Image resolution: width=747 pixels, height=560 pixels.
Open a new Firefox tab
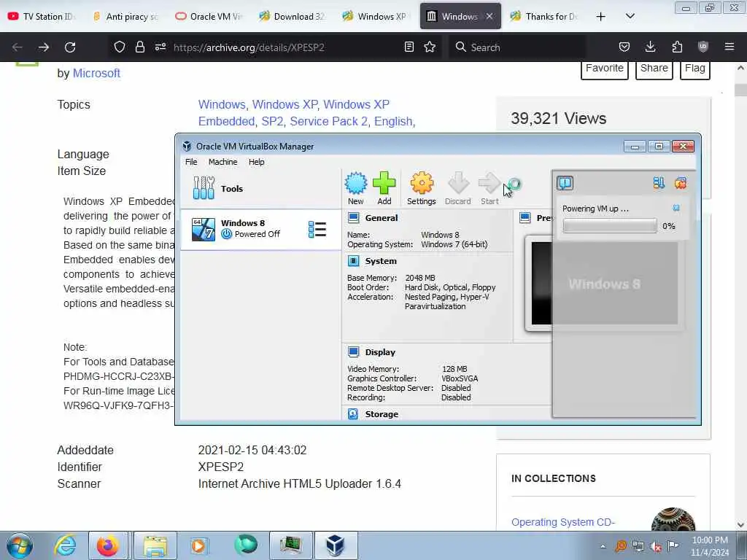point(601,16)
